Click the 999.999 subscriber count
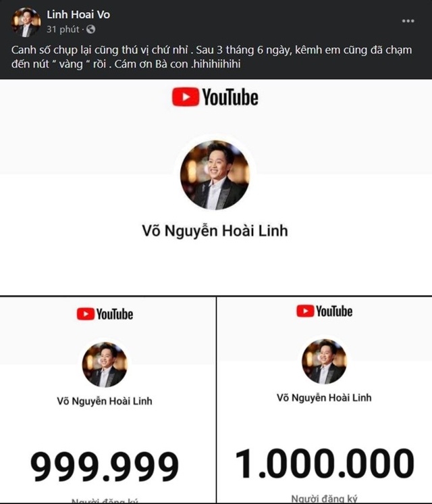The height and width of the screenshot is (504, 432). point(105,465)
